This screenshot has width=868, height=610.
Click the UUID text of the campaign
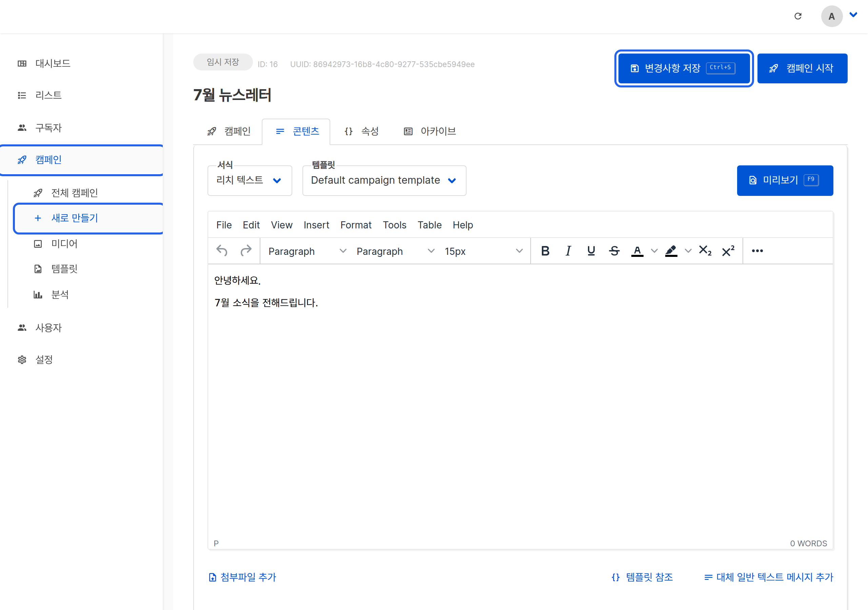(x=382, y=64)
